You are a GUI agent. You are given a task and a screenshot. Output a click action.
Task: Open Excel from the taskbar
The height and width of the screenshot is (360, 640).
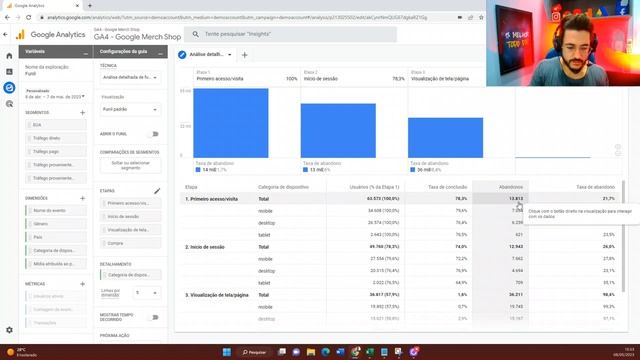(x=370, y=352)
